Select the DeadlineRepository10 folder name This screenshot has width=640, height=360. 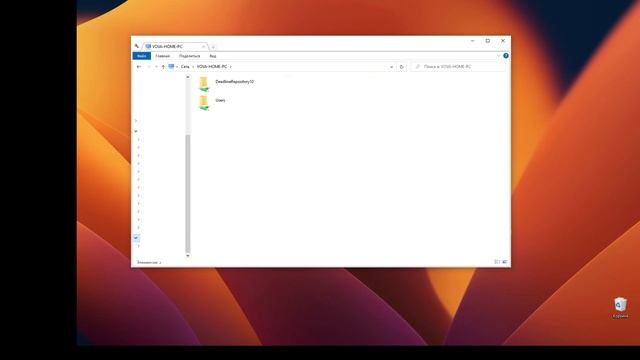point(235,82)
